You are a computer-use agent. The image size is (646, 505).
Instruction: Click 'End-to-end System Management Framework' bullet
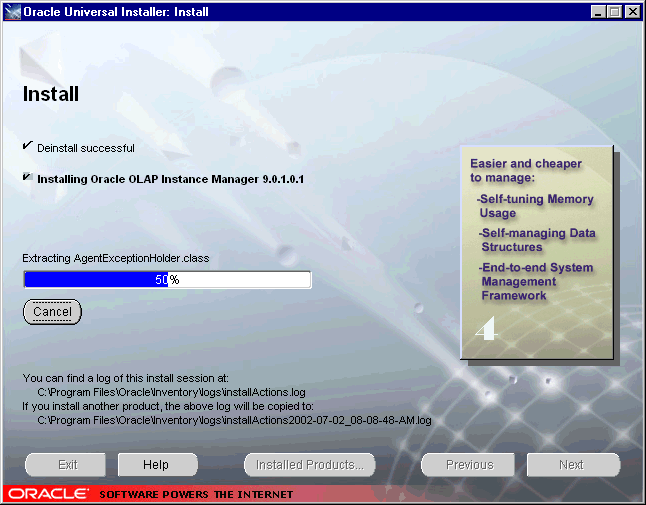point(536,281)
